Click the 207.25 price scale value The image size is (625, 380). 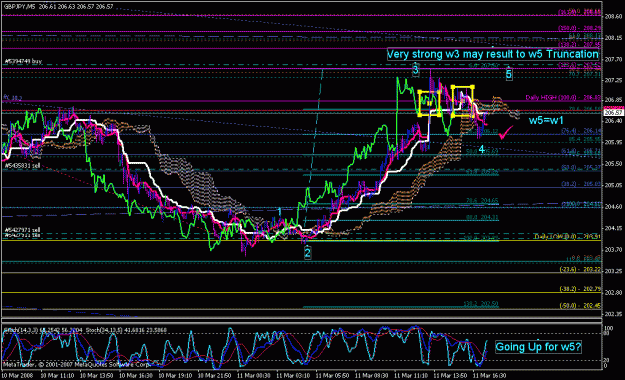click(613, 81)
